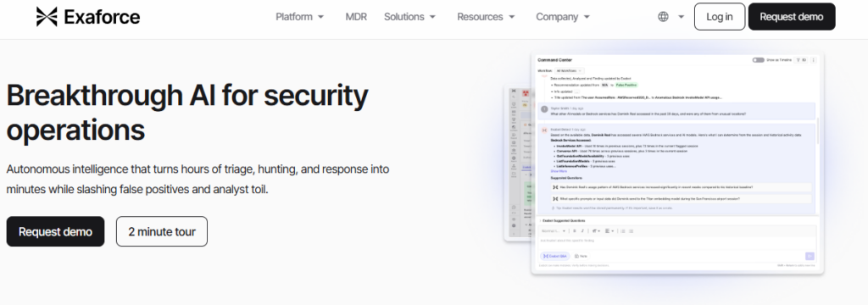Click the Note button

click(x=581, y=257)
